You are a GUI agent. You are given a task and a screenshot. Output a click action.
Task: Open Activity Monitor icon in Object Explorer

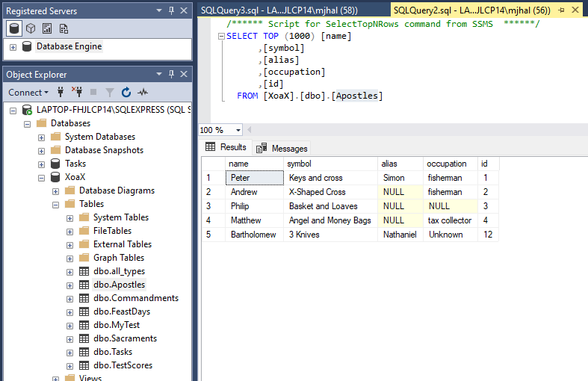[x=142, y=93]
